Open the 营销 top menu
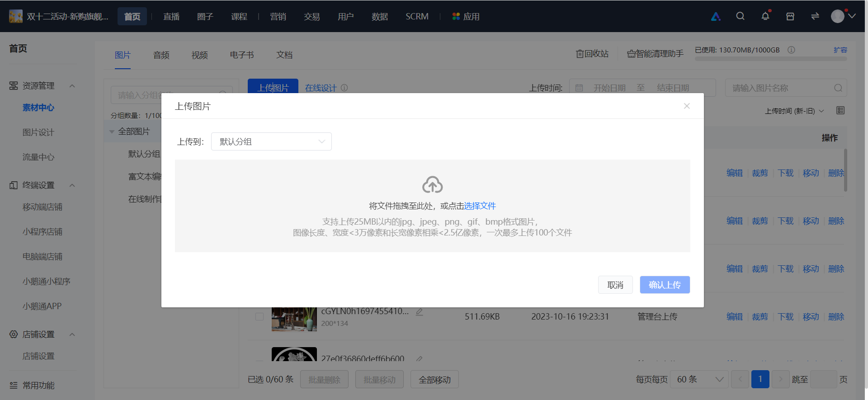868x400 pixels. [278, 17]
